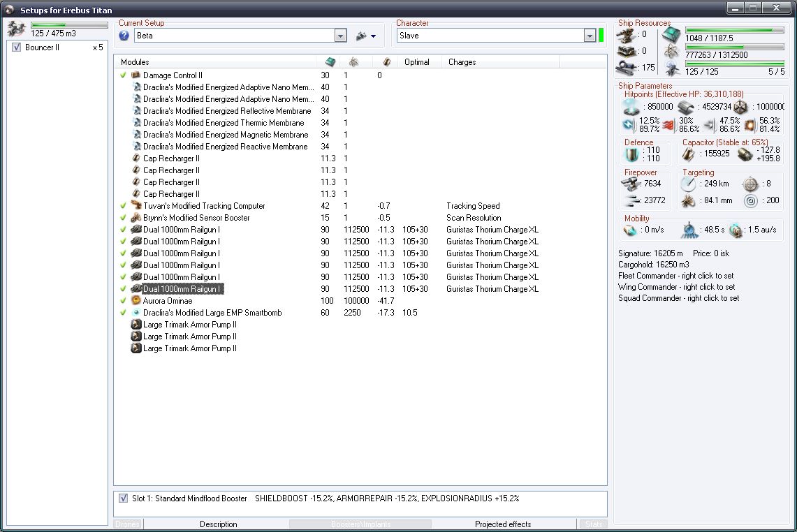Click the calibration icon showing 175
Screen dimensions: 797x532
(626, 68)
